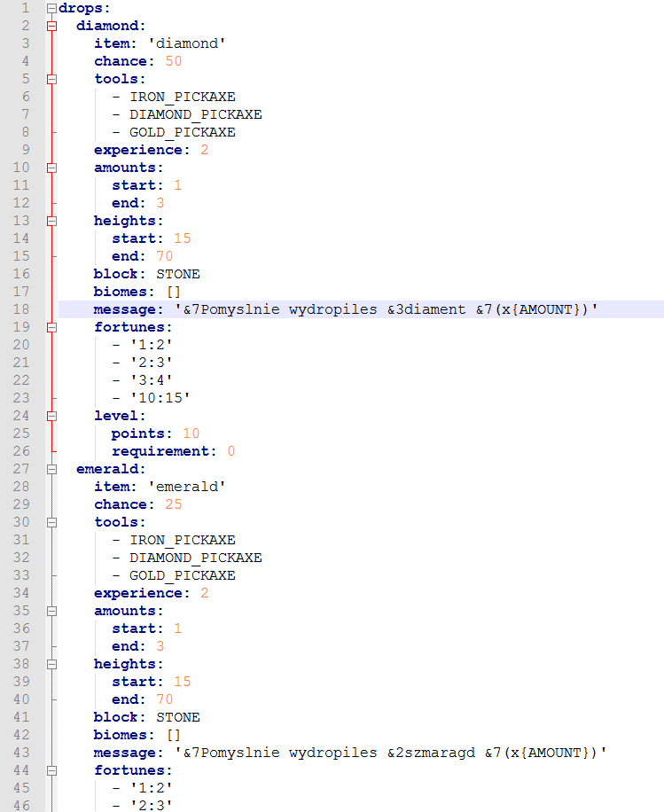Click line number 1 in the margin
The image size is (664, 812).
tap(26, 8)
